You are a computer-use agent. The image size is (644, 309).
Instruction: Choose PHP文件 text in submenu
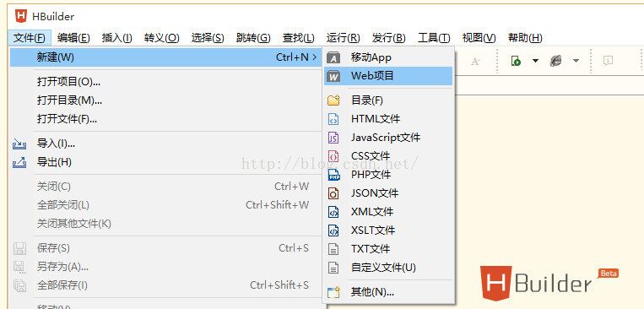point(371,175)
